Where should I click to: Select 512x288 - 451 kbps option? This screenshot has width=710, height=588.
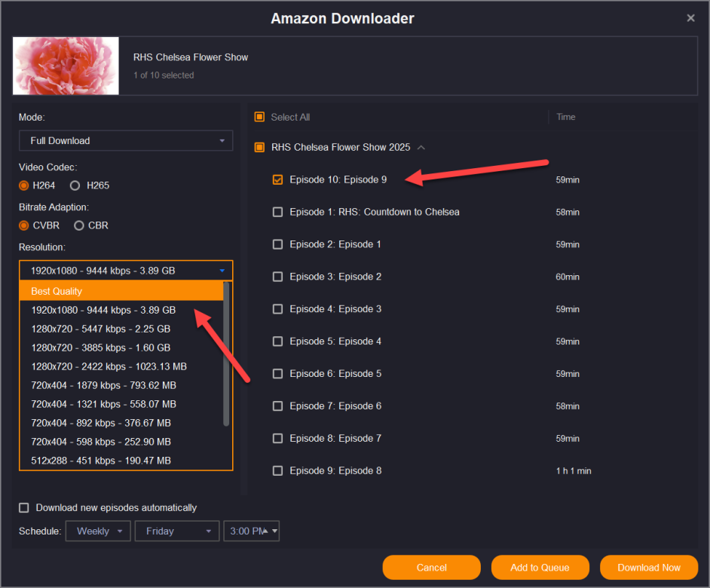(x=121, y=461)
